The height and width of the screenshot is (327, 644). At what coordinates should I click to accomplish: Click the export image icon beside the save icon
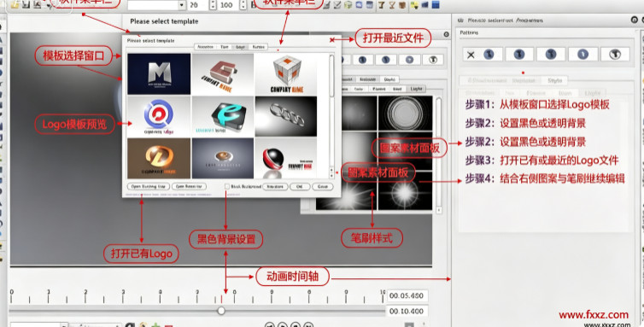click(38, 4)
